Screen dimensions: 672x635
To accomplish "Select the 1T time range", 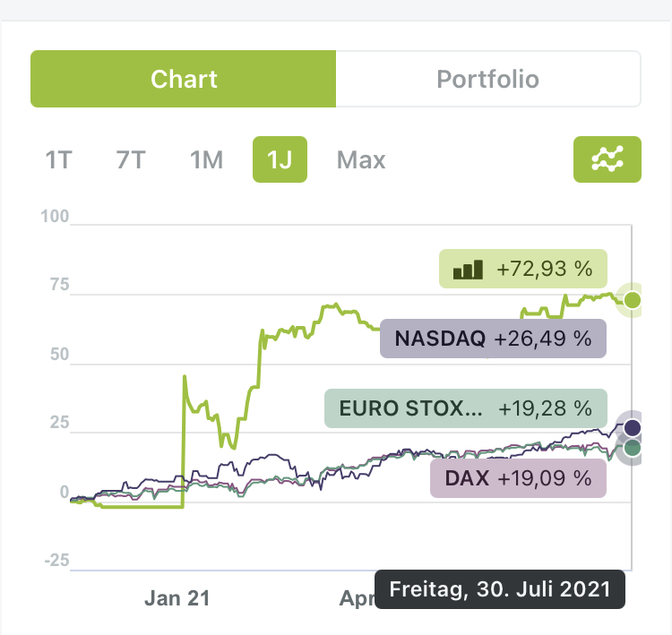I will click(58, 160).
